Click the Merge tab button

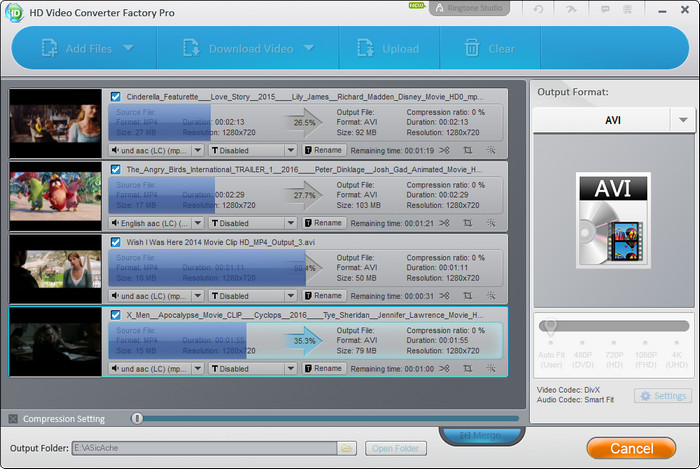tap(482, 435)
